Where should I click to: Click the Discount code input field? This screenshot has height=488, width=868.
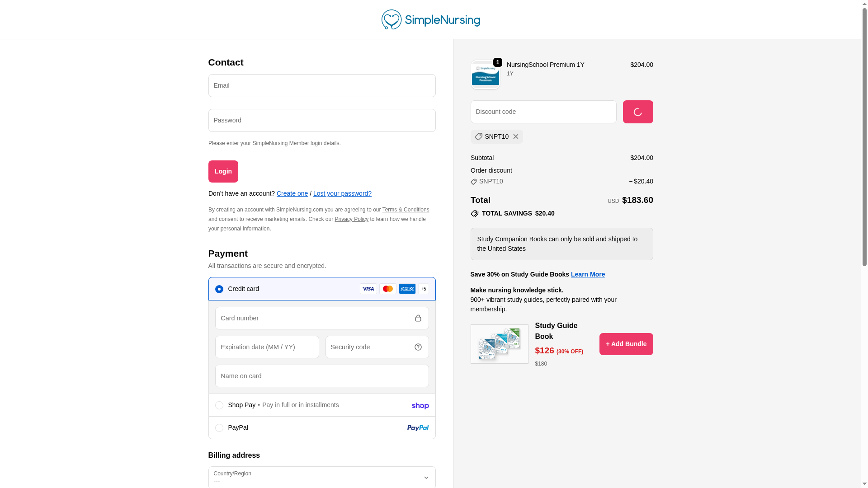[543, 112]
